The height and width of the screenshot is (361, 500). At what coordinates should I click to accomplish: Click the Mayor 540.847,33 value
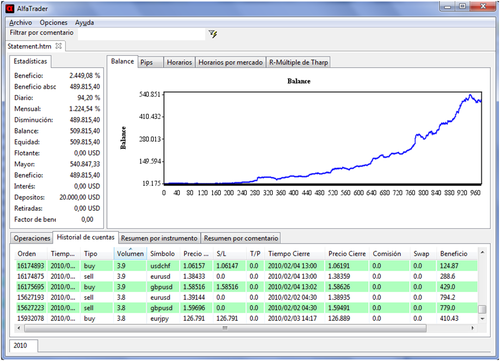[85, 164]
